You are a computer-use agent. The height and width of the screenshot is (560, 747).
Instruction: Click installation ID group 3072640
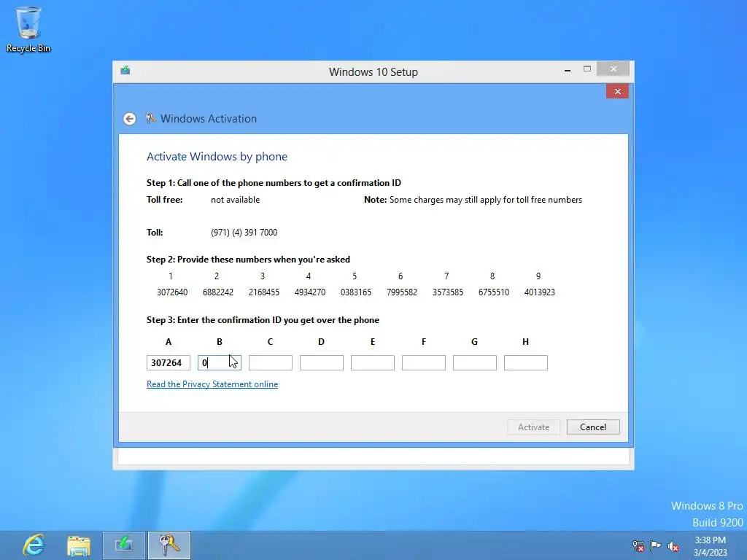pyautogui.click(x=172, y=292)
